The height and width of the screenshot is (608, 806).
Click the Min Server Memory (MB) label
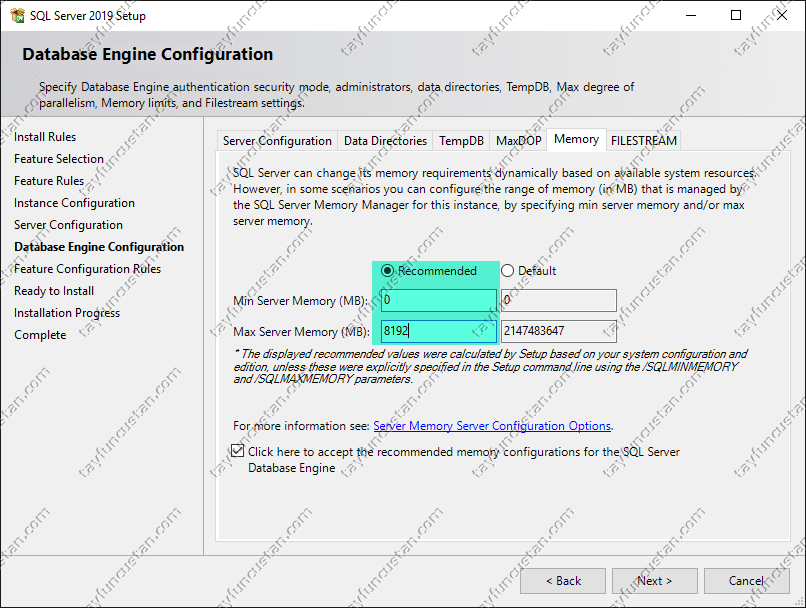click(x=300, y=301)
